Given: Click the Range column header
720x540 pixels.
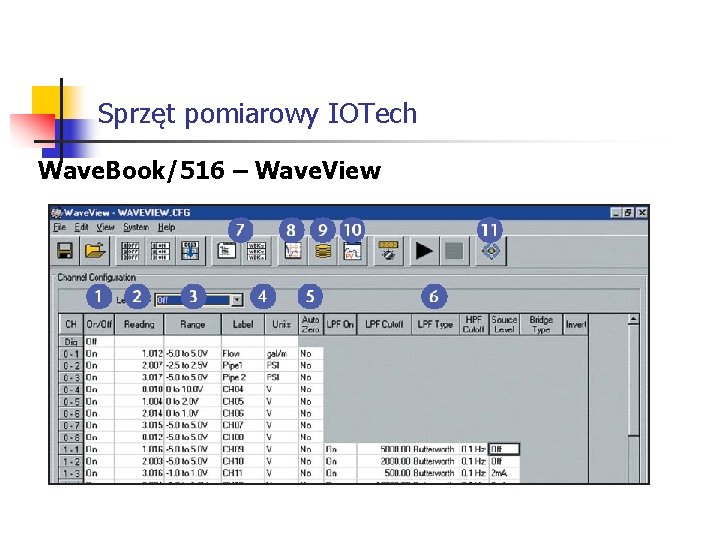Looking at the screenshot, I should point(192,325).
